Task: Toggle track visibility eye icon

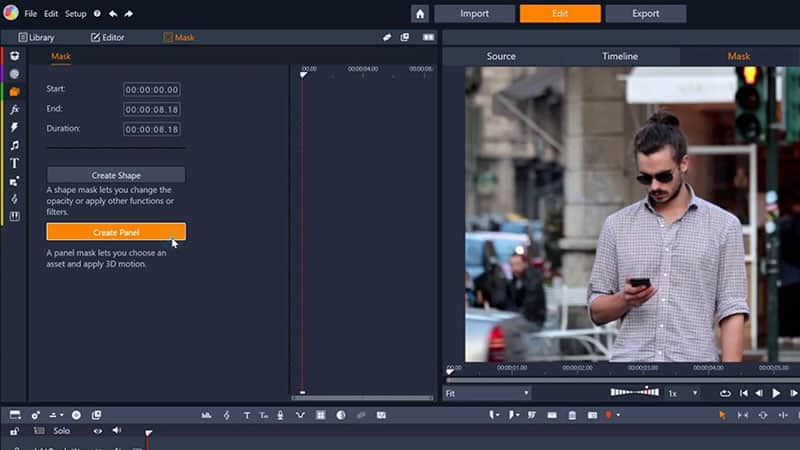Action: [x=98, y=431]
